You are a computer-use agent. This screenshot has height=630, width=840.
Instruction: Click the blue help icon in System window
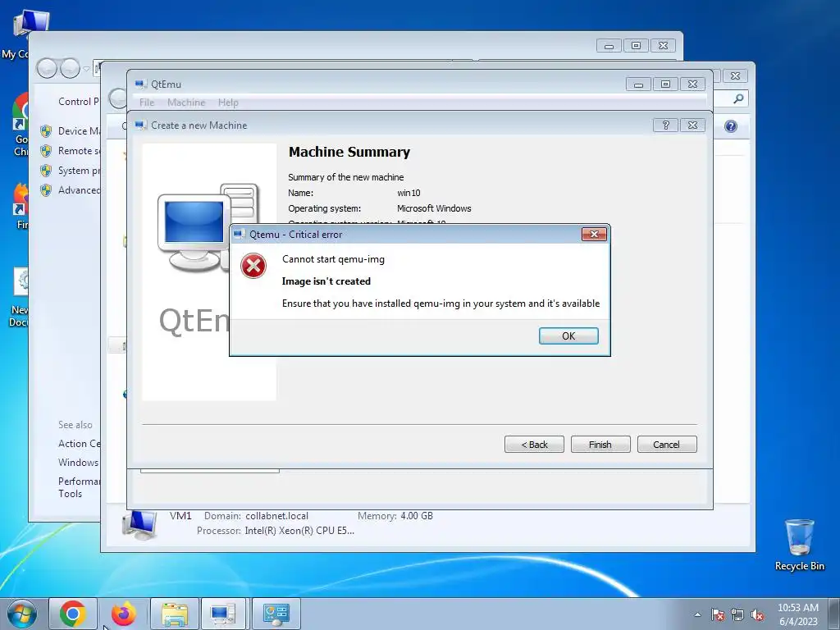click(731, 126)
